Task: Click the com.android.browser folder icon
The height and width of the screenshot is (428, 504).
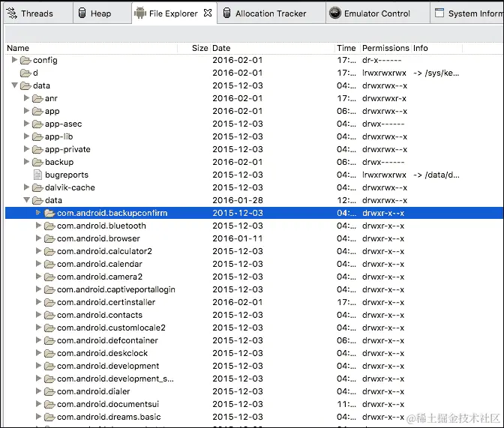Action: [x=49, y=239]
